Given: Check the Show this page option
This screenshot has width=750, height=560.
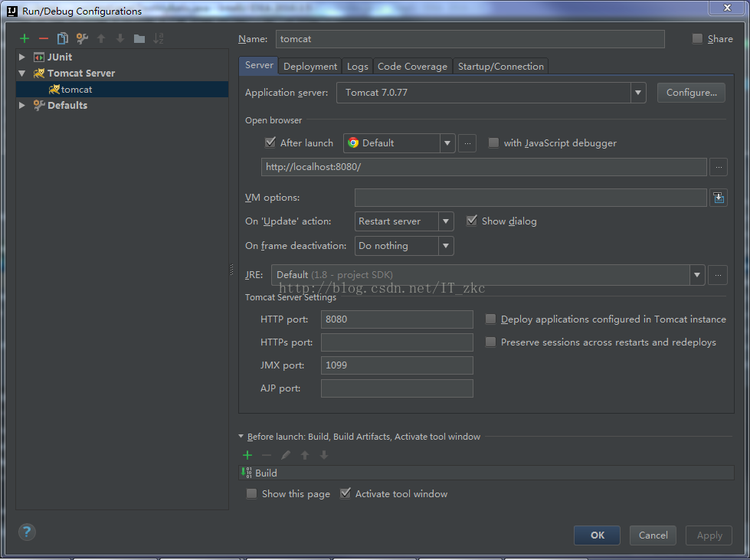Looking at the screenshot, I should click(251, 493).
